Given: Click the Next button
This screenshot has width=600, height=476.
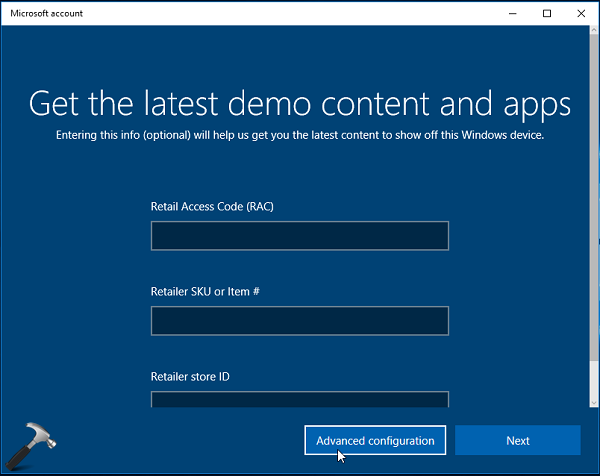Looking at the screenshot, I should click(x=518, y=440).
